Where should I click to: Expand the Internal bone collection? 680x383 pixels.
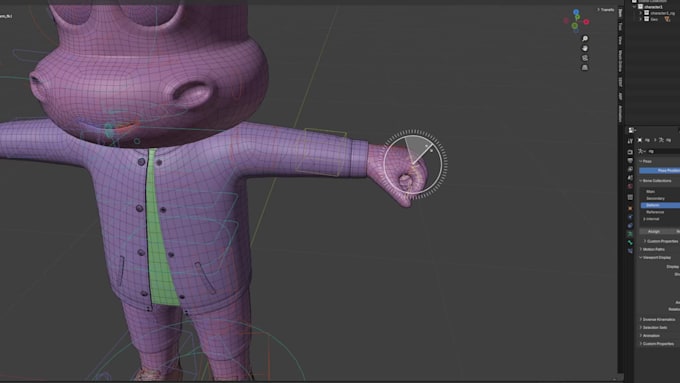[644, 219]
